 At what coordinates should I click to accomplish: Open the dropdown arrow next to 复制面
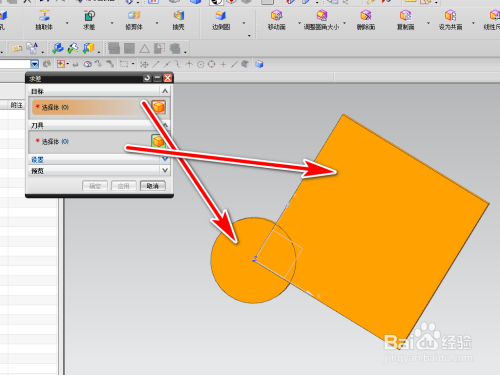[x=428, y=23]
